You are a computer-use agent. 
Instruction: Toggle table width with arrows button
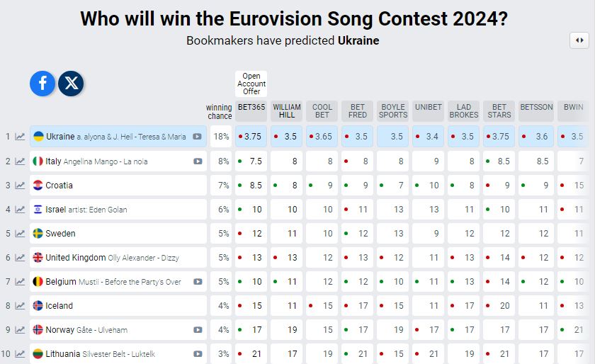[x=579, y=40]
